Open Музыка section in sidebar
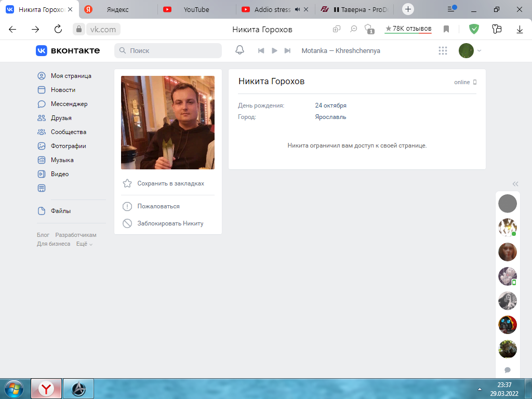This screenshot has height=399, width=532. click(62, 160)
